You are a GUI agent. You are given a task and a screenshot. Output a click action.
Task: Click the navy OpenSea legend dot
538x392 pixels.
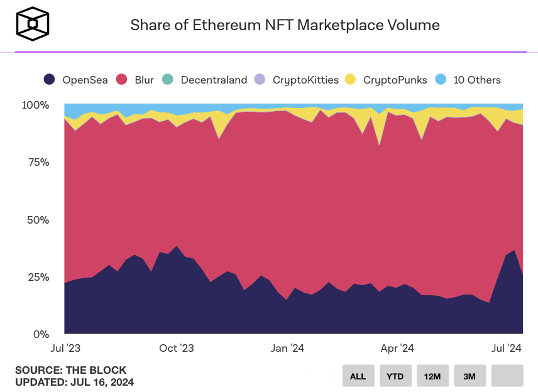[x=49, y=80]
